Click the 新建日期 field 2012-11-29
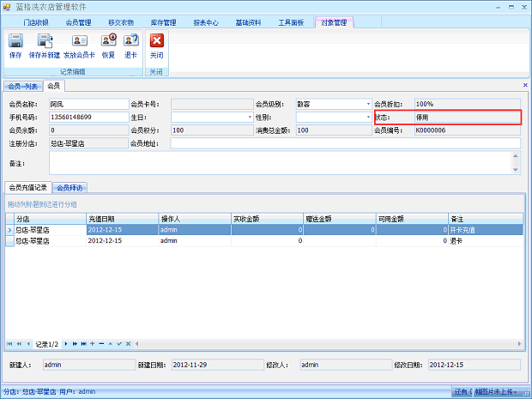 (218, 365)
